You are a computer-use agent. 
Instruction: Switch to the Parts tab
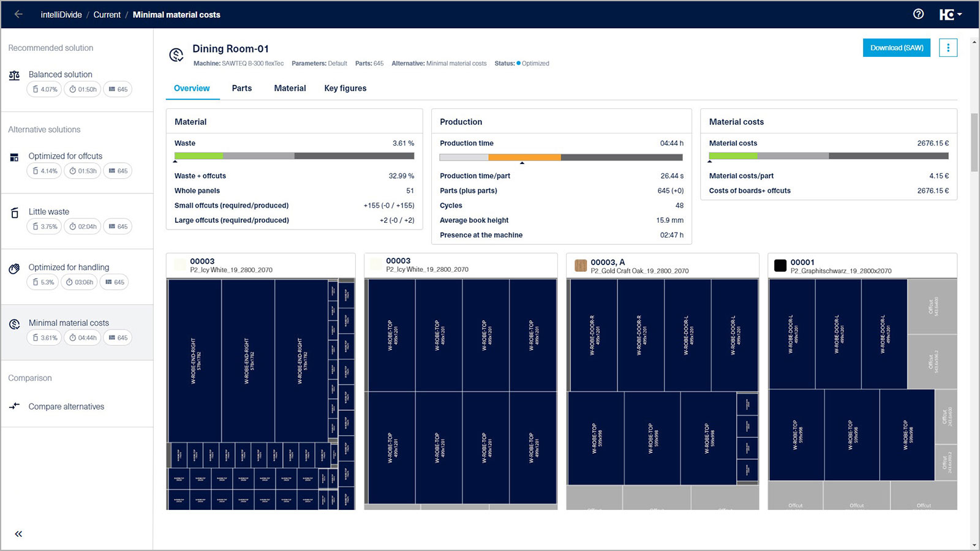(241, 88)
